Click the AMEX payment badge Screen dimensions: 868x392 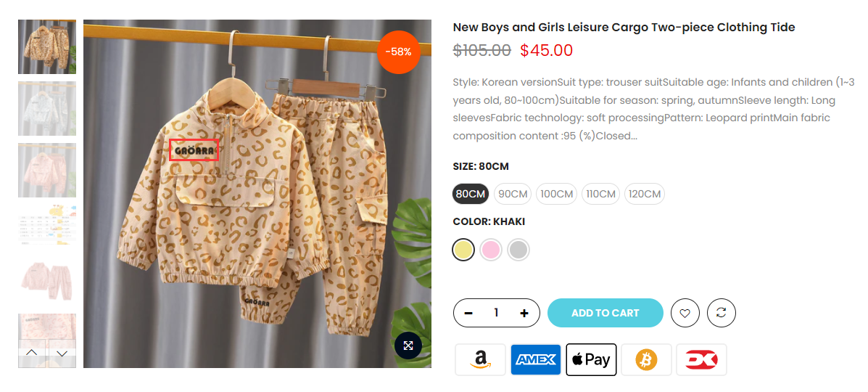(535, 360)
